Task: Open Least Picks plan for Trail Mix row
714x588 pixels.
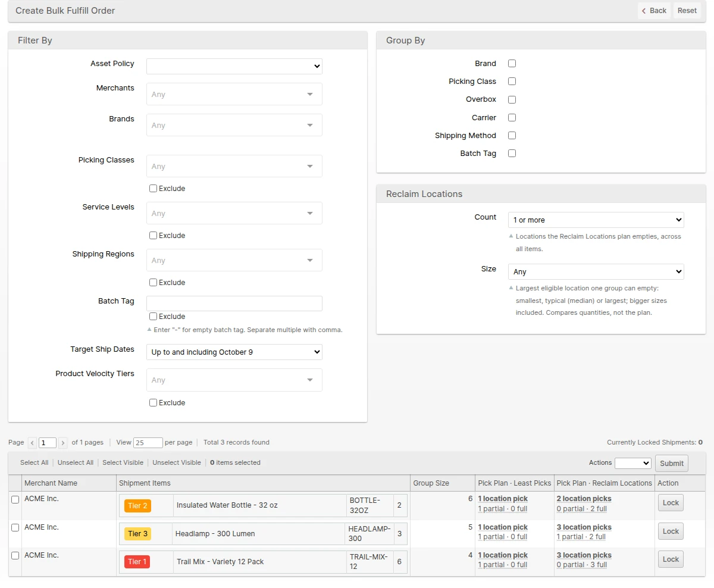Action: pyautogui.click(x=503, y=555)
